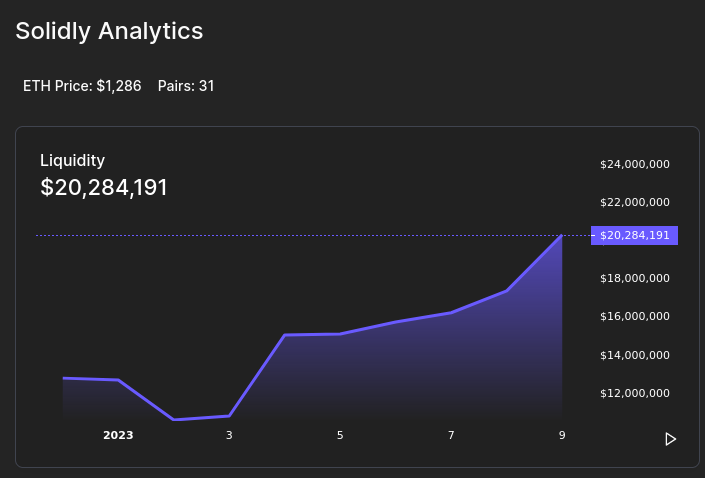705x478 pixels.
Task: Click the $18,000,000 axis label
Action: [635, 278]
